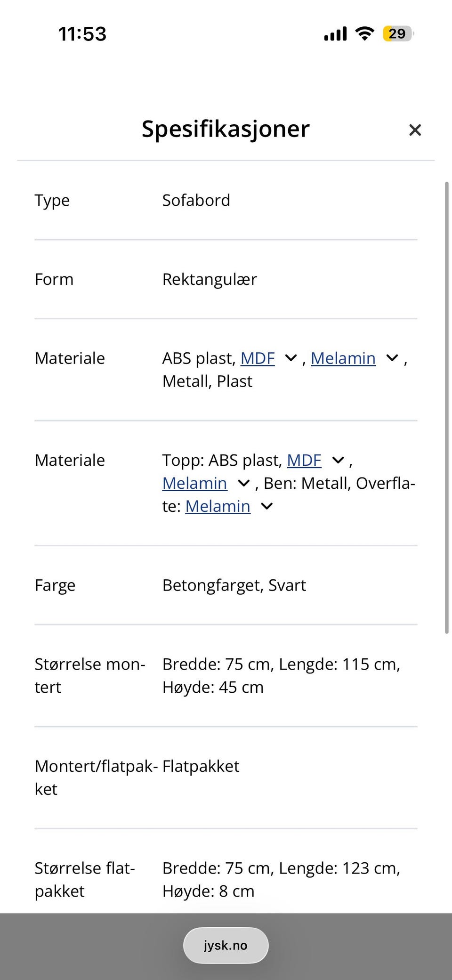The width and height of the screenshot is (452, 980).
Task: Open the MDF link after Topp: ABS plast
Action: click(304, 460)
